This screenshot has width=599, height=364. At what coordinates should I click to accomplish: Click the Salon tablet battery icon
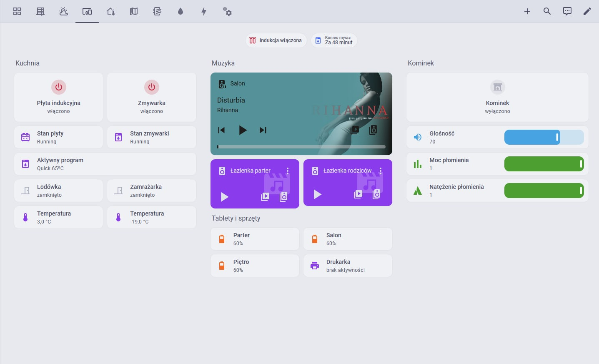pos(315,239)
